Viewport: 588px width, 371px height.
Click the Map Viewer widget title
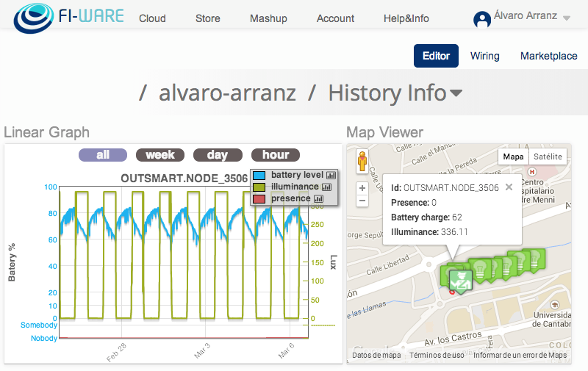click(x=384, y=132)
